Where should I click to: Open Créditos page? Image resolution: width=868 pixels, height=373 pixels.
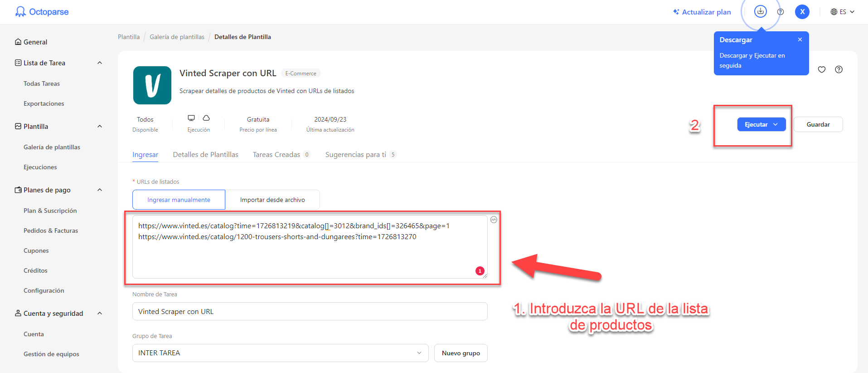[35, 270]
